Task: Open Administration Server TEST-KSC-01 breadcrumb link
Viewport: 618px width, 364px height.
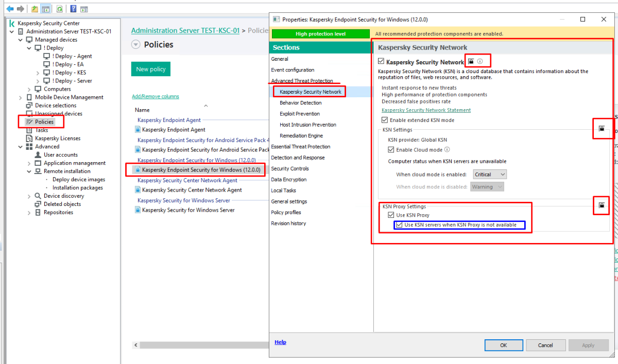Action: [185, 31]
